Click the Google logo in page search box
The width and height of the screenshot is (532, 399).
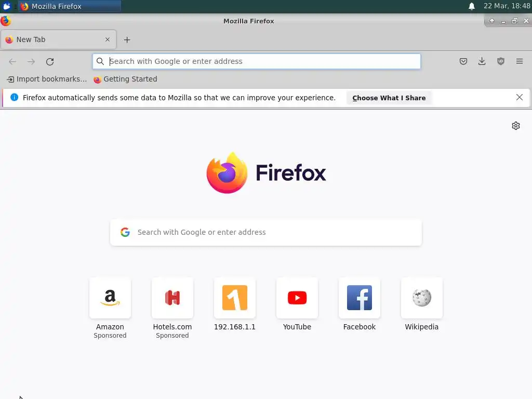(x=125, y=232)
